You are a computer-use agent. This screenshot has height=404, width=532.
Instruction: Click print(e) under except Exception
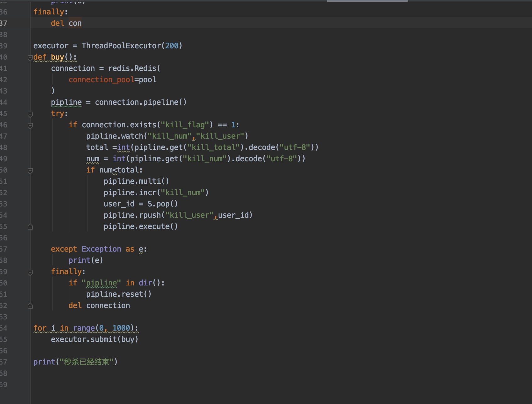(x=86, y=260)
